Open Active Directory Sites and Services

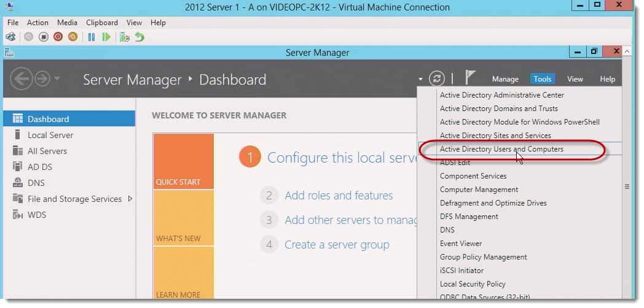(495, 136)
